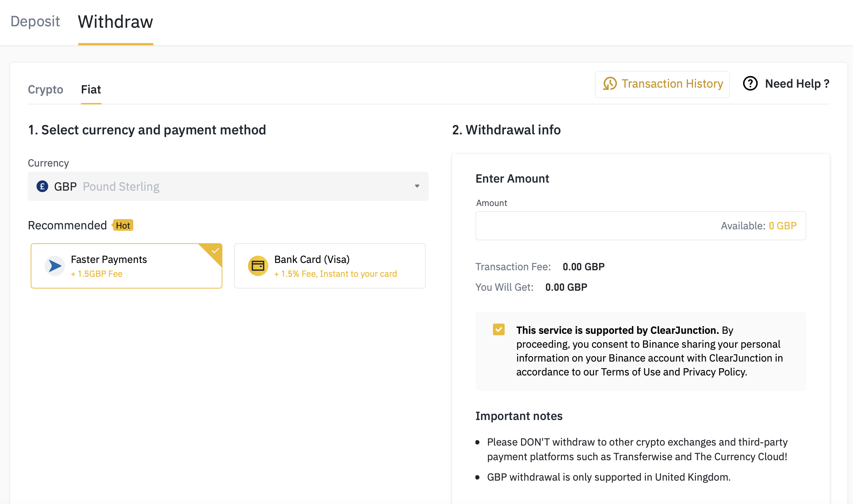853x504 pixels.
Task: Click the Available 0 GBP balance text
Action: coord(759,226)
